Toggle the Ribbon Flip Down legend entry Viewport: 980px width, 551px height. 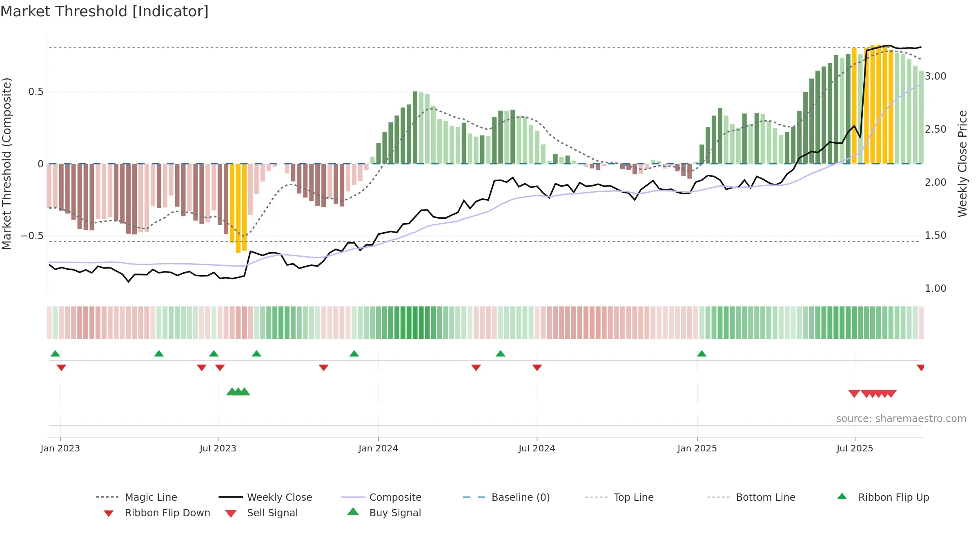[x=156, y=513]
